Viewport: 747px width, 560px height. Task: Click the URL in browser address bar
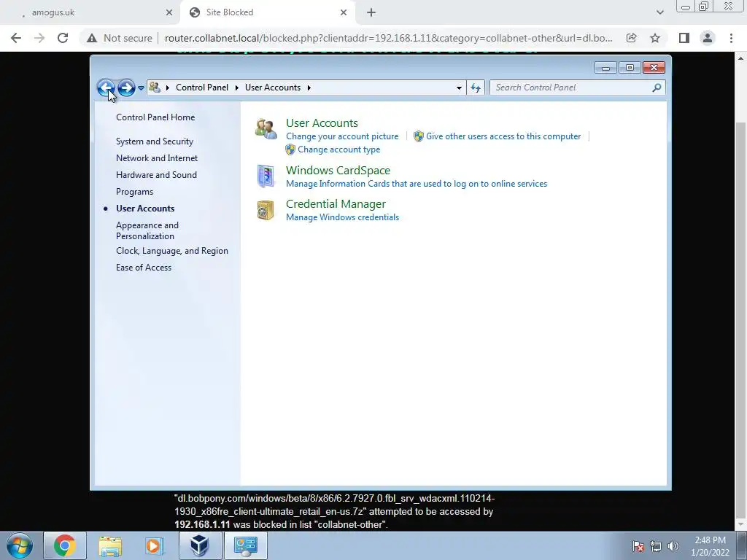pos(388,38)
